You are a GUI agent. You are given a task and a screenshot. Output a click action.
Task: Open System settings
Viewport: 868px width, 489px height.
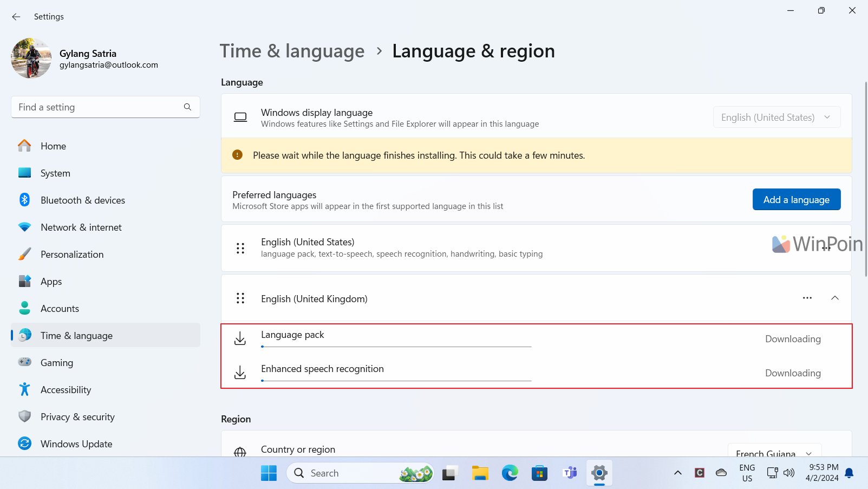pos(106,173)
